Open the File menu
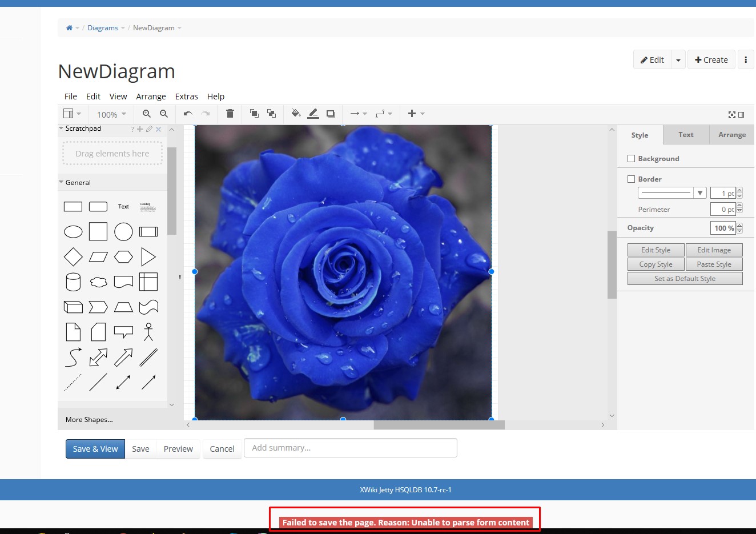This screenshot has width=756, height=534. (x=71, y=97)
